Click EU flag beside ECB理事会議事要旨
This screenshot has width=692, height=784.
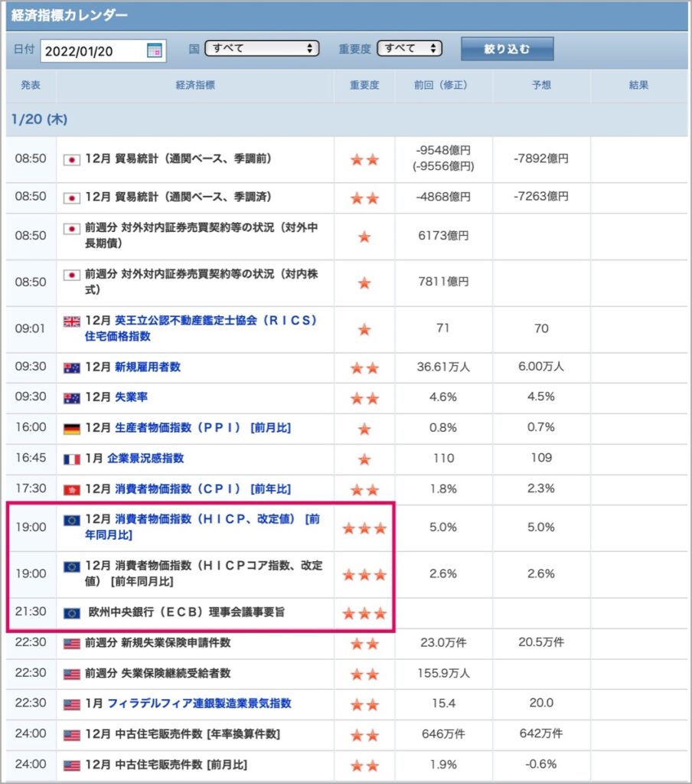71,613
